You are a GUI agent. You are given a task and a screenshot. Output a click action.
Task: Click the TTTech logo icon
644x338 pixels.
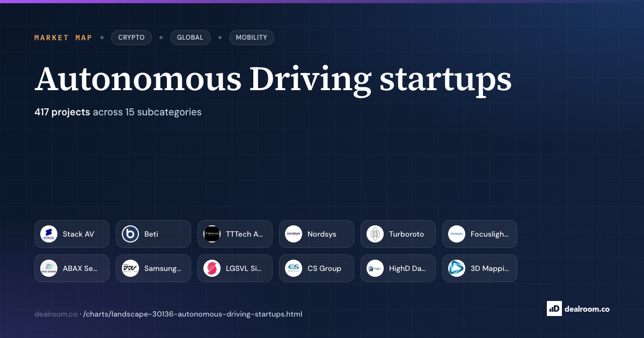tap(212, 234)
